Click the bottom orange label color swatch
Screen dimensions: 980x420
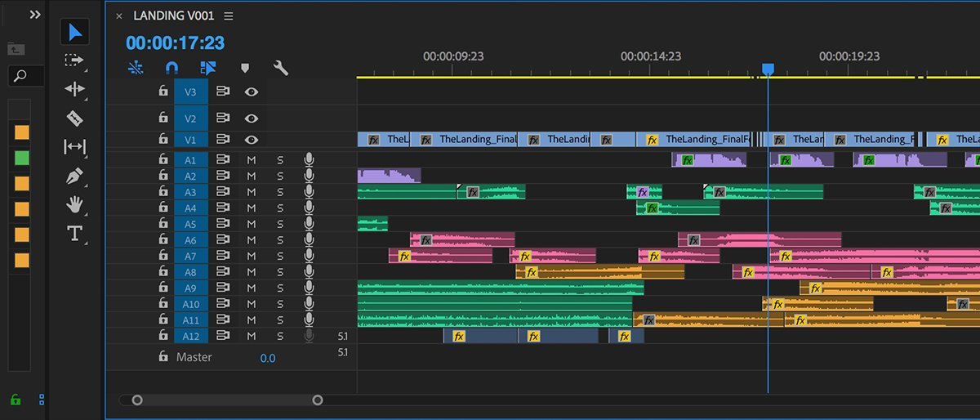22,261
